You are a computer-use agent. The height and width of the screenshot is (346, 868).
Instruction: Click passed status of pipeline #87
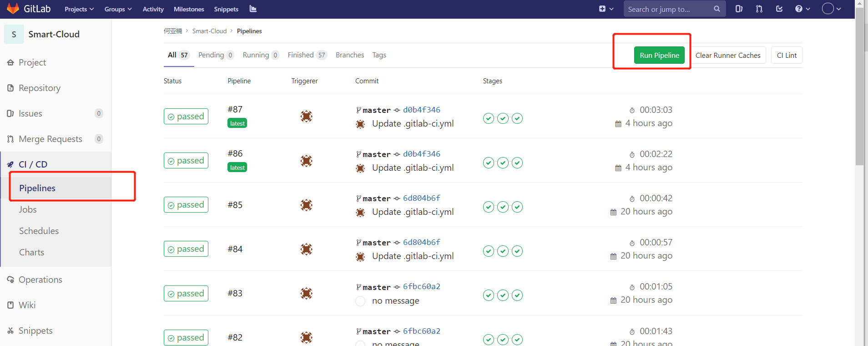(x=186, y=117)
